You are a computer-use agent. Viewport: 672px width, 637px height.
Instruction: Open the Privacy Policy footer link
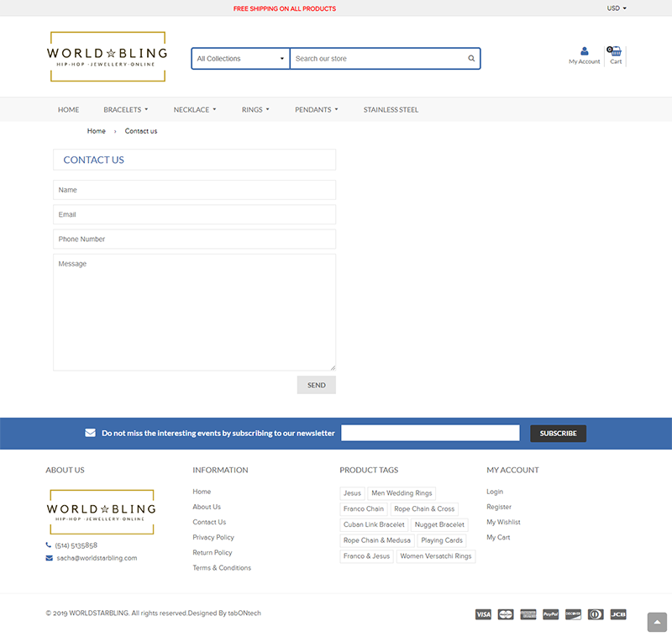coord(213,538)
